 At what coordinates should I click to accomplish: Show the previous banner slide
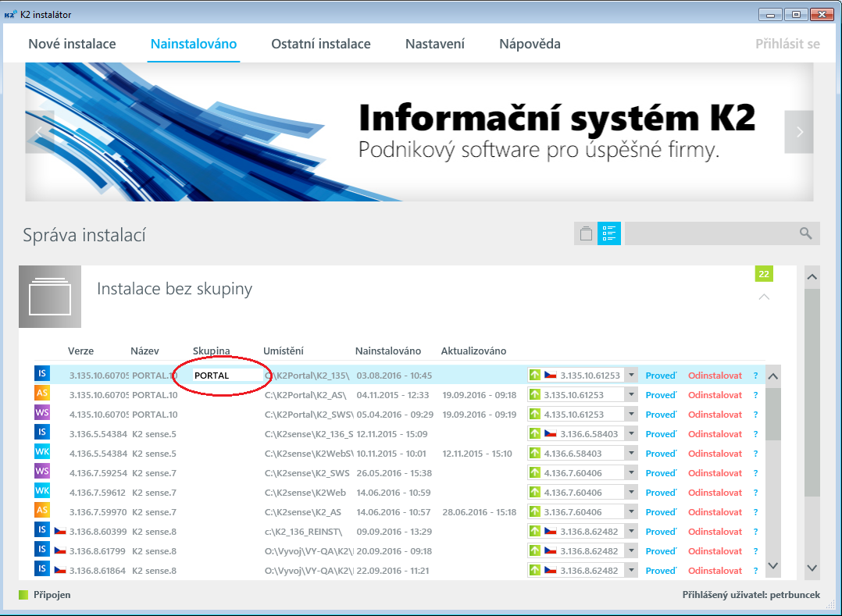pos(40,132)
